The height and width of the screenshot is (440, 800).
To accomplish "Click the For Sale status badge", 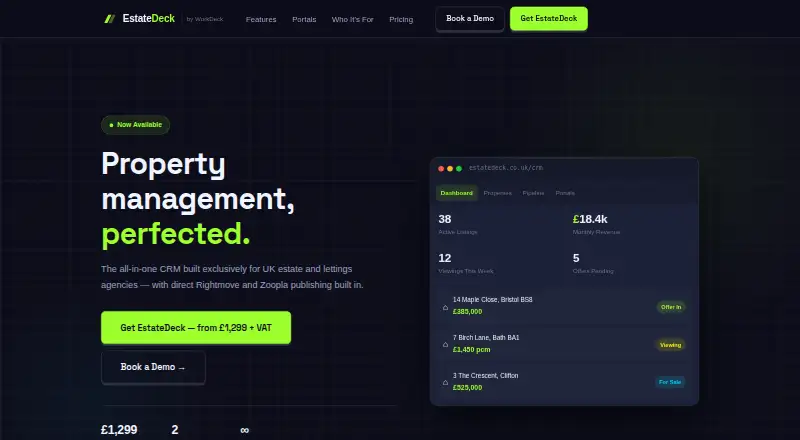I will click(x=670, y=382).
